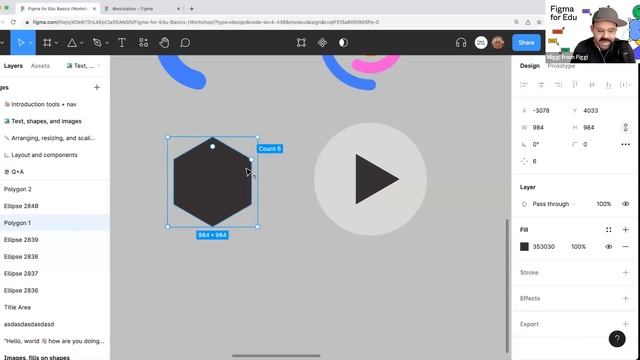Viewport: 640px width, 360px height.
Task: Click Align right icon
Action: (x=558, y=84)
